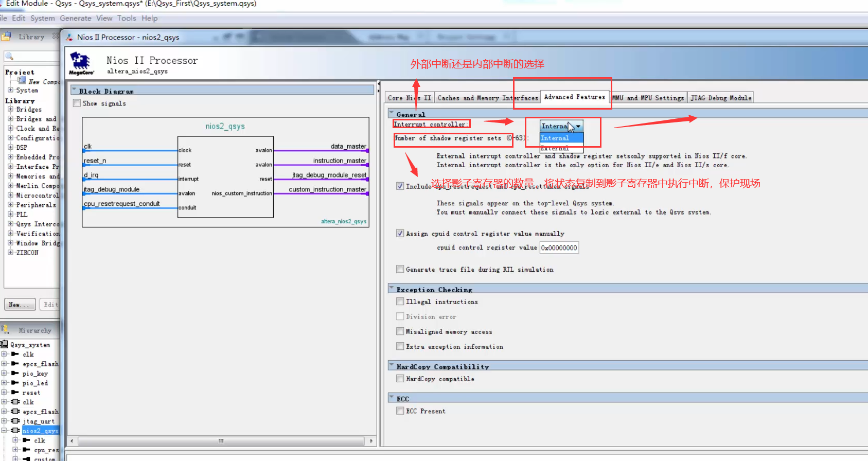Viewport: 868px width, 461px height.
Task: Expand Memories category in Library tree
Action: tap(10, 176)
